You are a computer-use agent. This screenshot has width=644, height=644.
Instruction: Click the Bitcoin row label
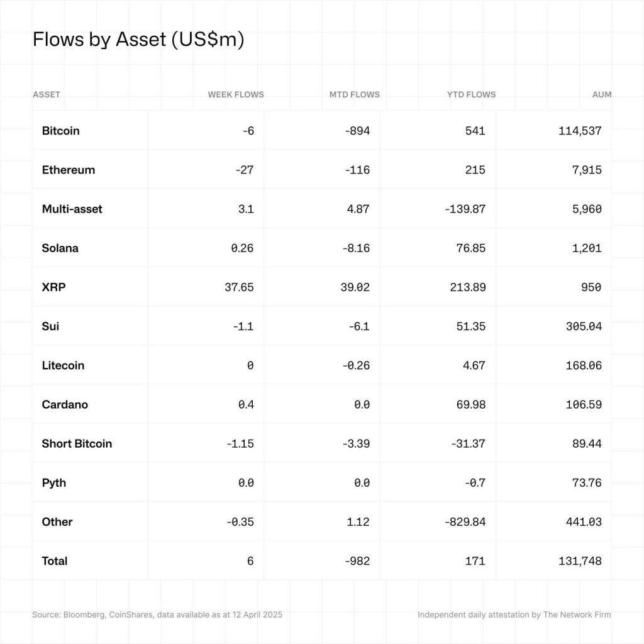click(60, 131)
